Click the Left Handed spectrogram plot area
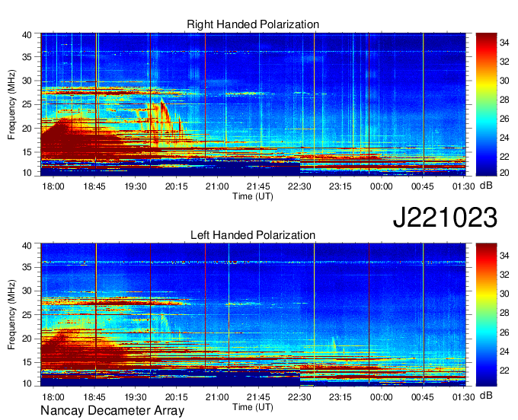The height and width of the screenshot is (420, 518). (253, 315)
